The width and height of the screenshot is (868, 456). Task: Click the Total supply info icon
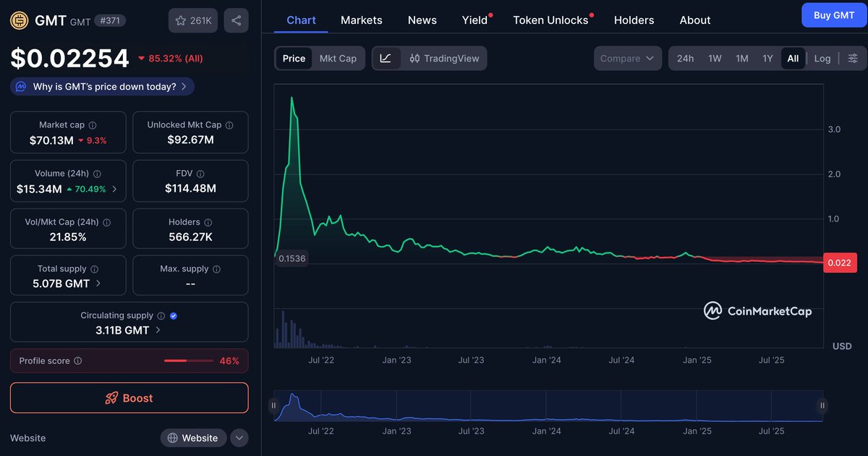click(94, 269)
